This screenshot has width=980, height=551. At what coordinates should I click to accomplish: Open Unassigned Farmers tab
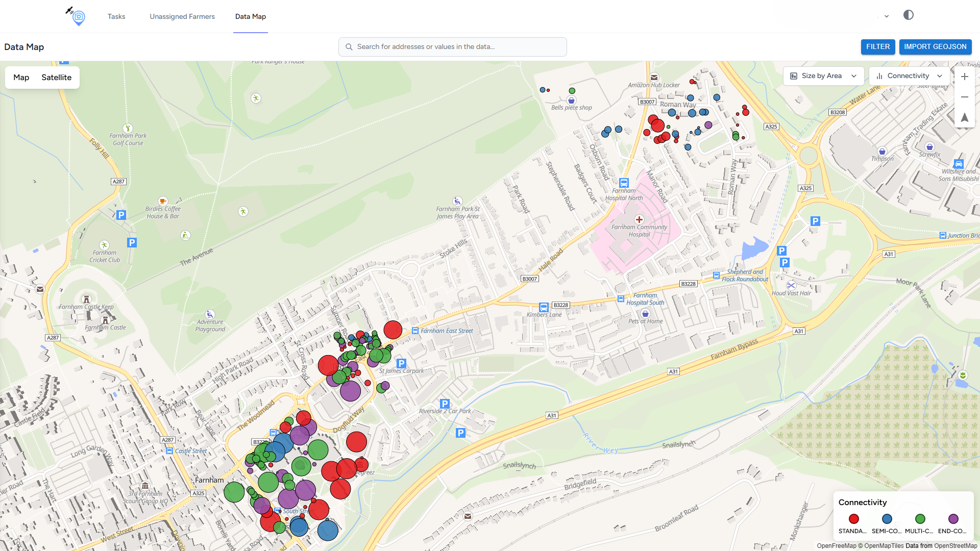point(182,16)
